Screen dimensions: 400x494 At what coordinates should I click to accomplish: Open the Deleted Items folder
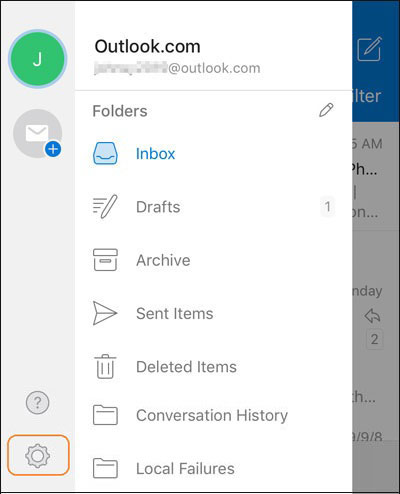tap(213, 367)
